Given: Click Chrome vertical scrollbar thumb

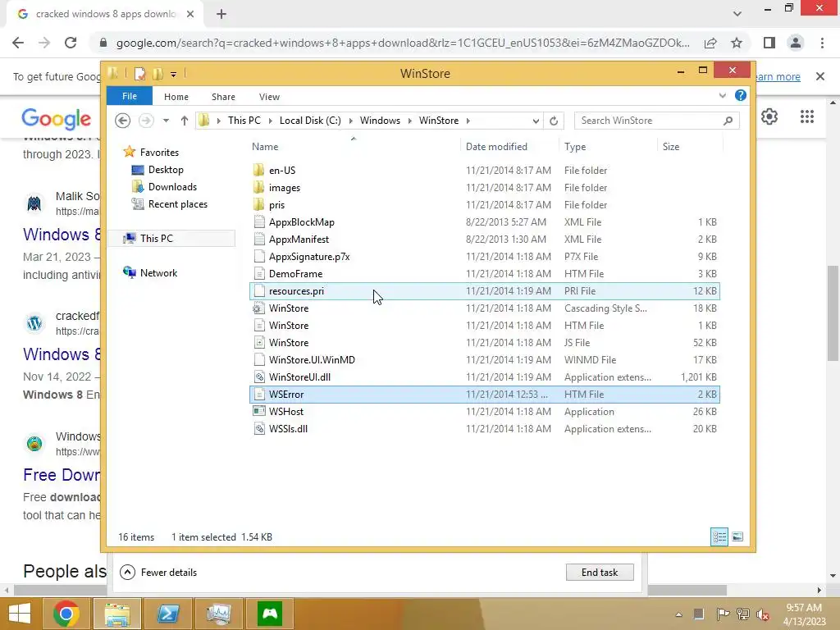Looking at the screenshot, I should pos(833,313).
